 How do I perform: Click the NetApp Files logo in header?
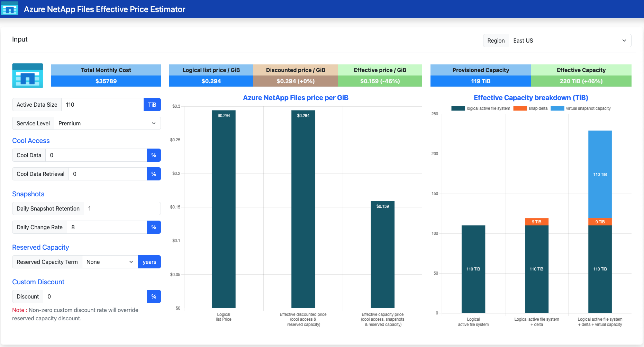coord(10,9)
